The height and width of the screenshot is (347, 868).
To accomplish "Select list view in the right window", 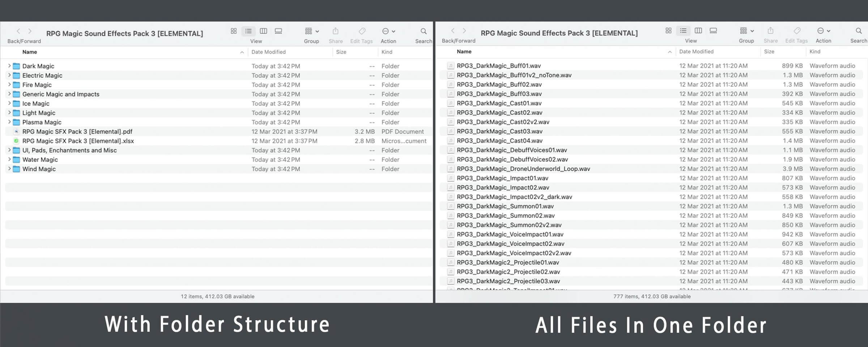I will click(x=683, y=31).
